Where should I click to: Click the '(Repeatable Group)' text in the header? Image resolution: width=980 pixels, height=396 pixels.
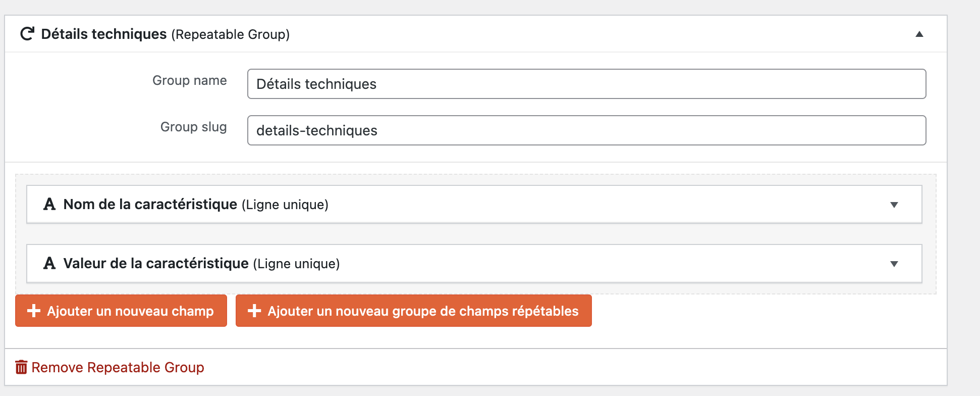click(x=231, y=34)
